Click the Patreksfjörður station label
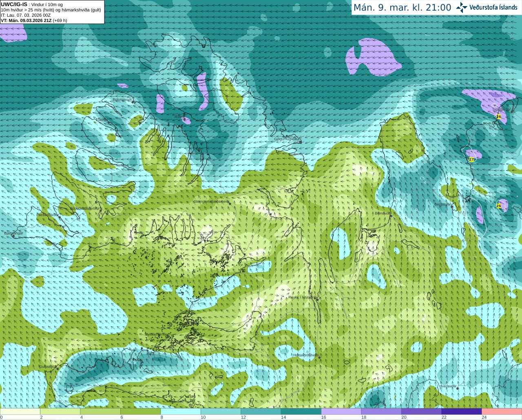Viewport: 522px width, 420px height. pos(48,214)
